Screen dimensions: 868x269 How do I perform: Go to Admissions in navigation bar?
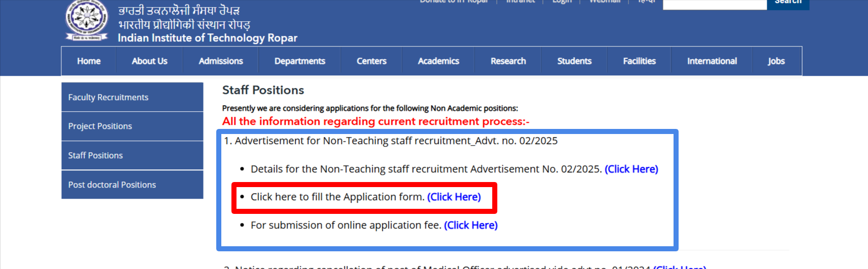tap(221, 61)
